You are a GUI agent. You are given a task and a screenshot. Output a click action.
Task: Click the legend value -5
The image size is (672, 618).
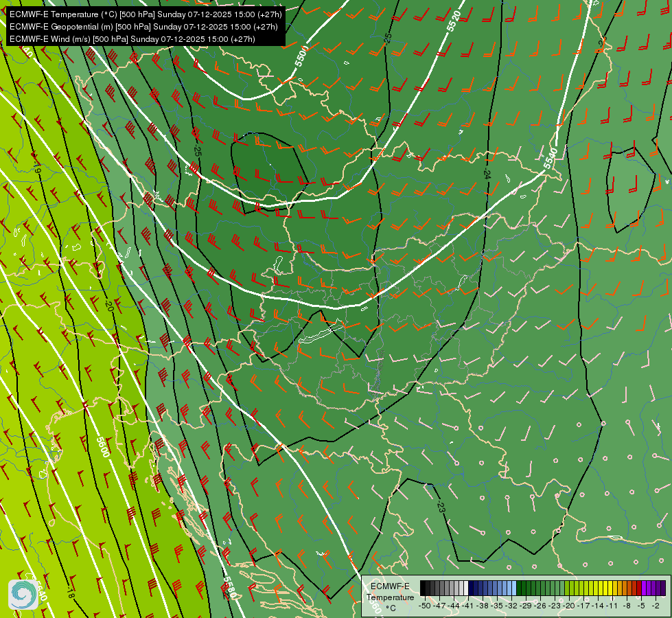[641, 606]
